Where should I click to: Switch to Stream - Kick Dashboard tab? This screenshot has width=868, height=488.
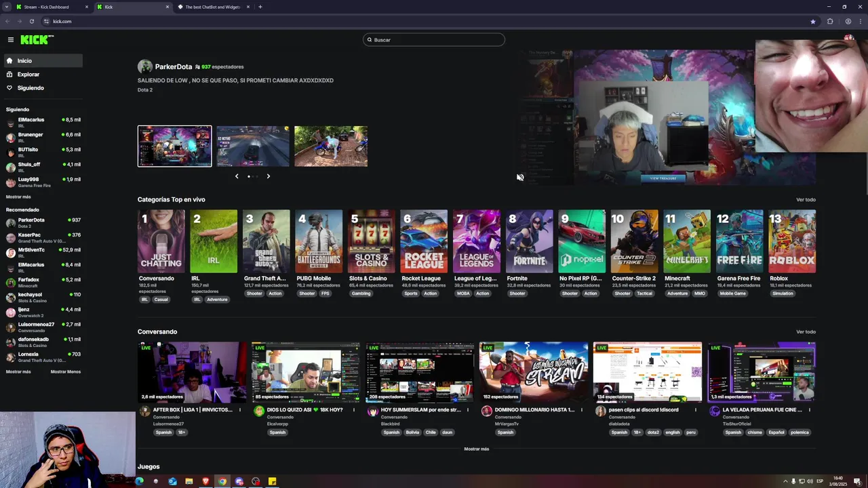[x=52, y=7]
